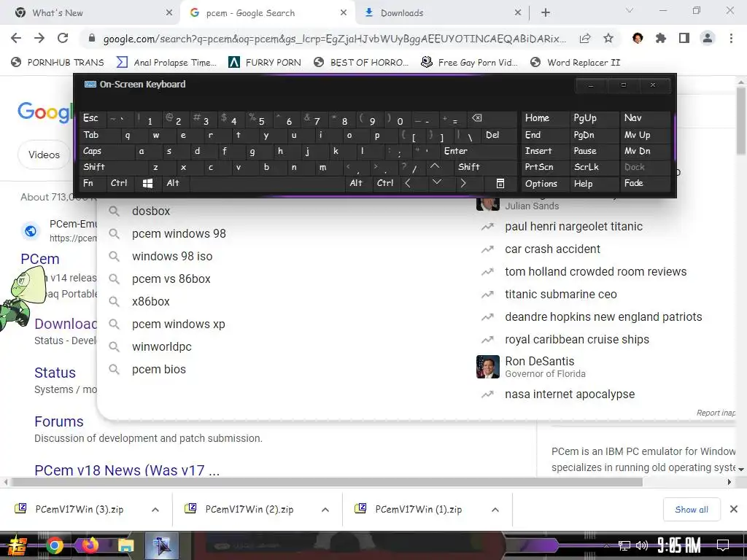Open a new browser tab
747x560 pixels.
(546, 13)
